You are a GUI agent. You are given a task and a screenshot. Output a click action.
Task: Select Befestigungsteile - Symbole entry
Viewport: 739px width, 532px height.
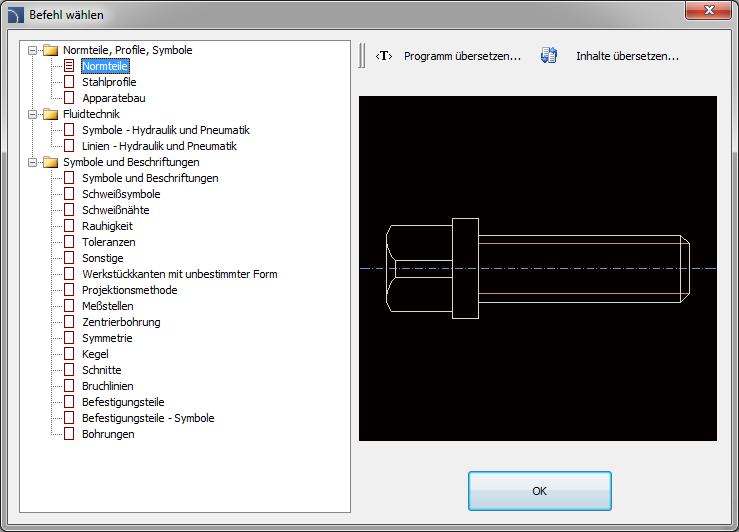tap(148, 418)
